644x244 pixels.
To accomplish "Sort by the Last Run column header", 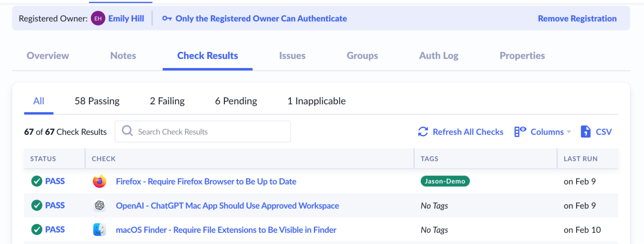I will (x=580, y=159).
